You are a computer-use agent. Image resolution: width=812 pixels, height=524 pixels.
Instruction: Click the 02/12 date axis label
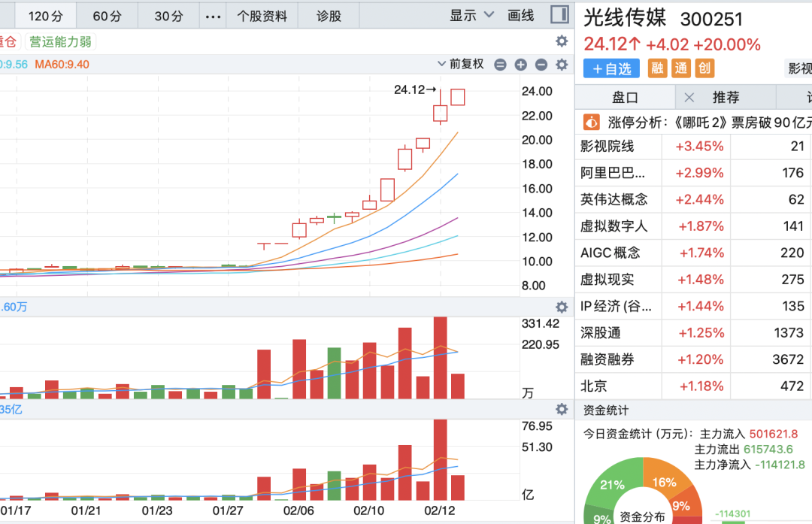[440, 511]
